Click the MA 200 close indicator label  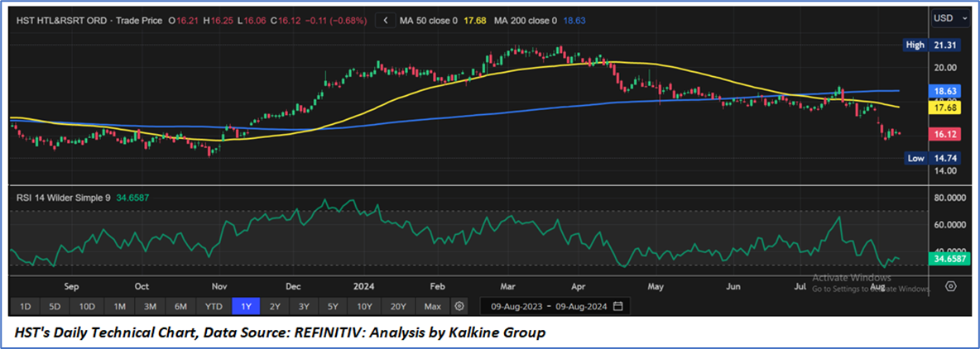click(x=526, y=21)
